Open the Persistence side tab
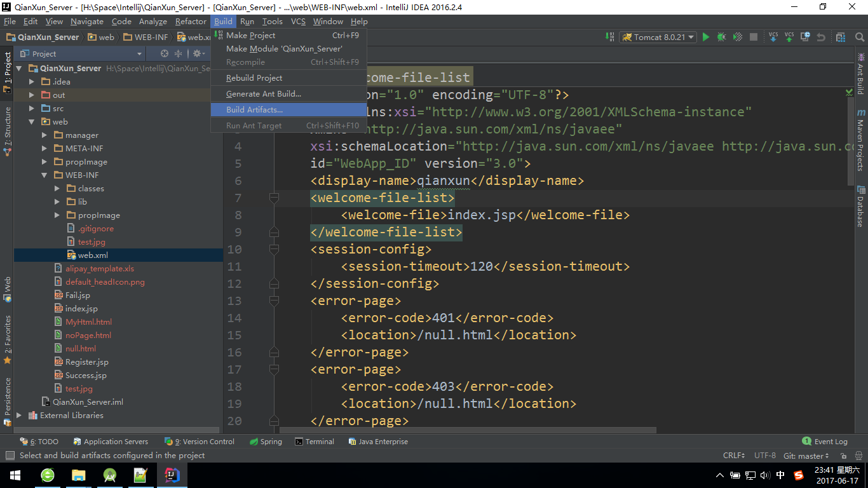This screenshot has width=868, height=488. point(7,402)
